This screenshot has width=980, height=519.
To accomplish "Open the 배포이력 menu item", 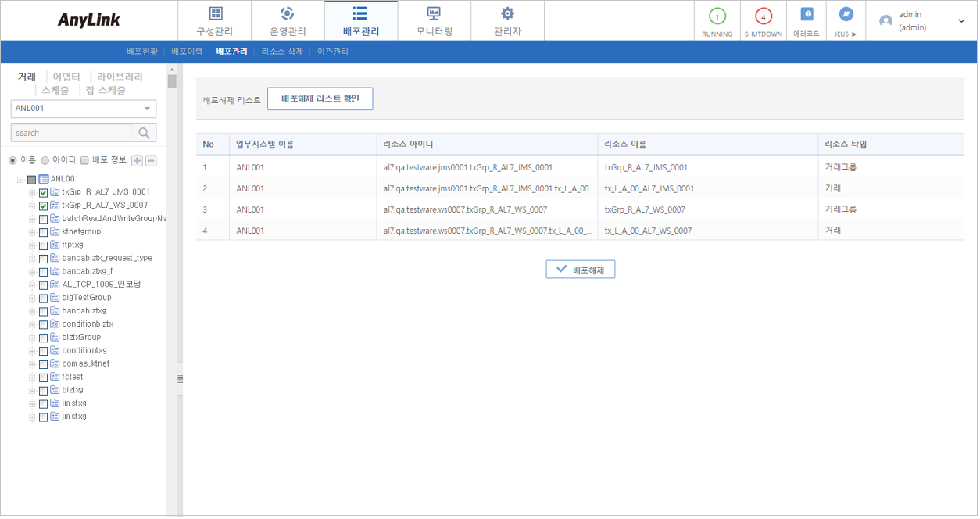I will pyautogui.click(x=187, y=50).
